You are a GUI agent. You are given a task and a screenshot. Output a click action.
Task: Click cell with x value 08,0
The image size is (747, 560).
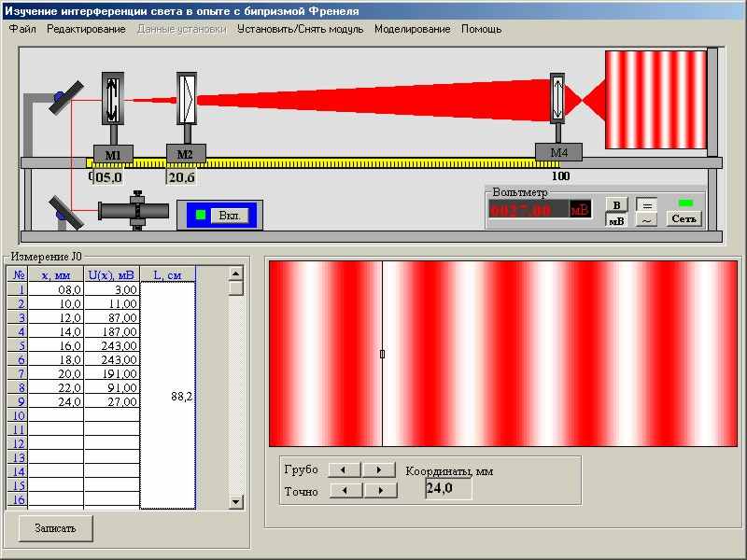click(56, 289)
